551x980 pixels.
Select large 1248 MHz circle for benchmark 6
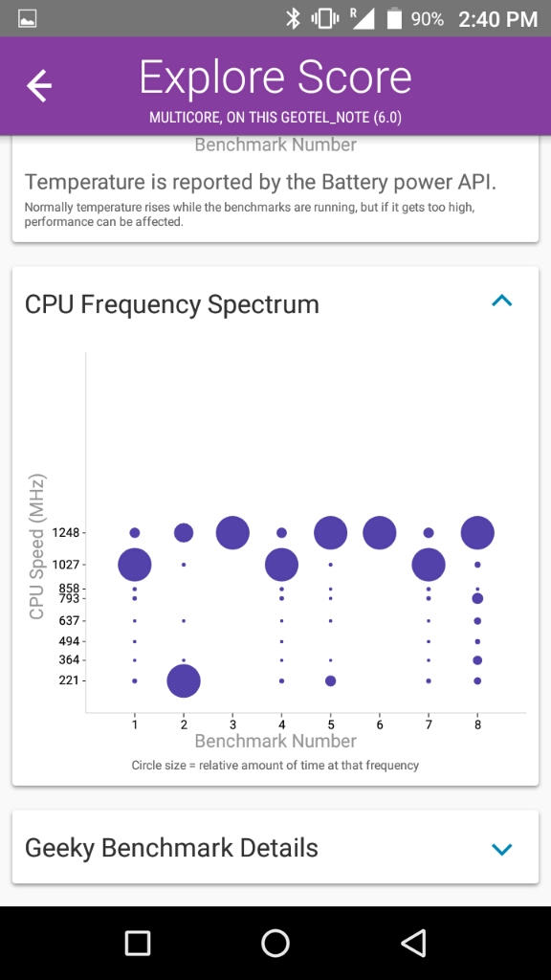coord(379,533)
